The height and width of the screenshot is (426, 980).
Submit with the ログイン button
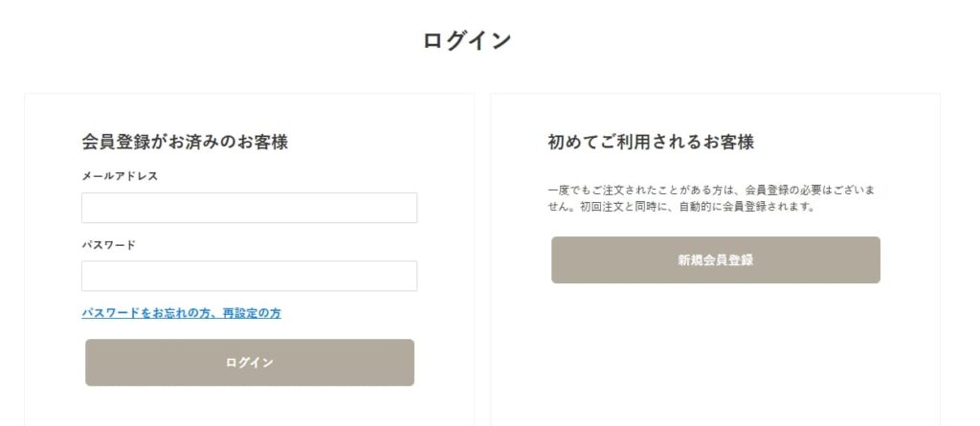point(250,363)
